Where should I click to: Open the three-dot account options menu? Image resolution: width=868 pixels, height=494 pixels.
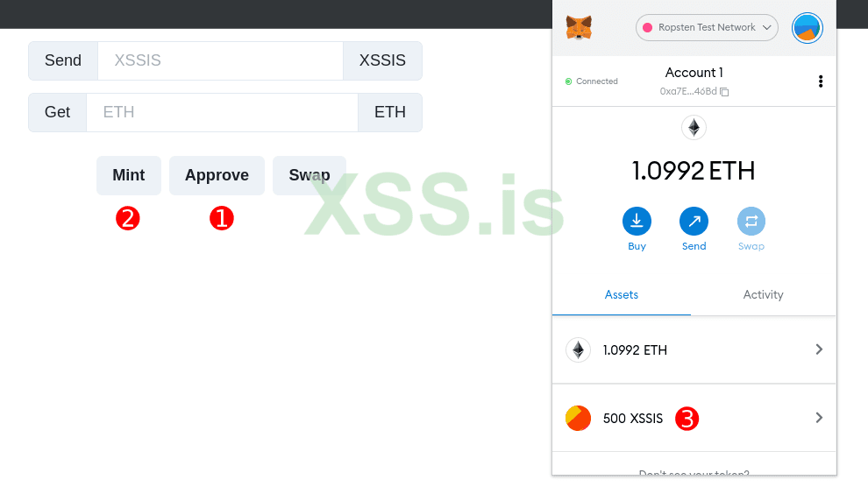pyautogui.click(x=821, y=81)
